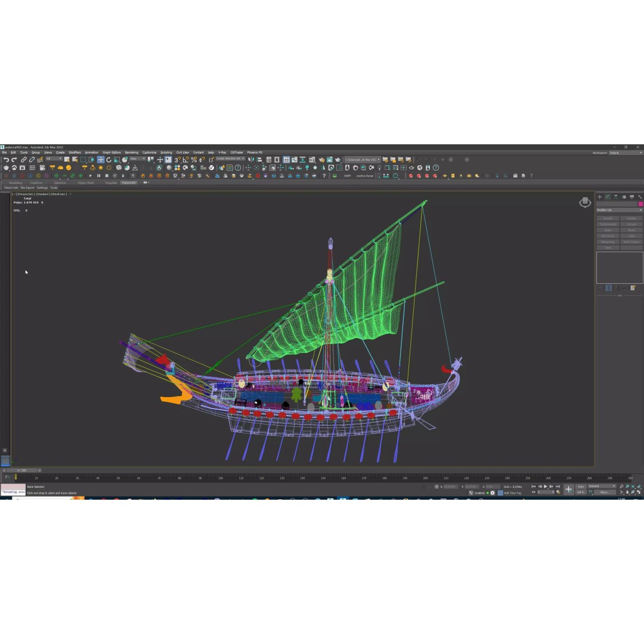Click time slider 0 / 300 handle
The height and width of the screenshot is (644, 644).
22,470
